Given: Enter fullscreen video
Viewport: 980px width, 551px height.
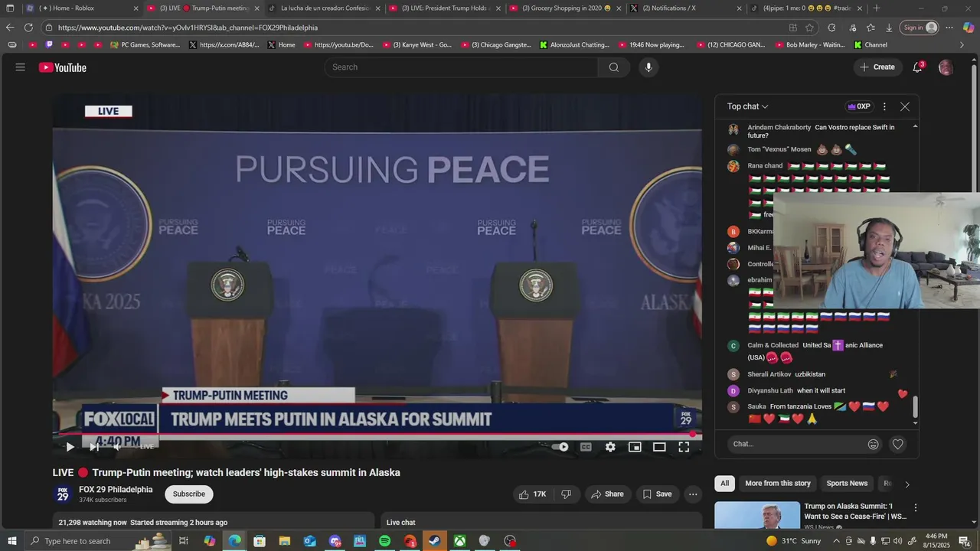Looking at the screenshot, I should pos(684,447).
